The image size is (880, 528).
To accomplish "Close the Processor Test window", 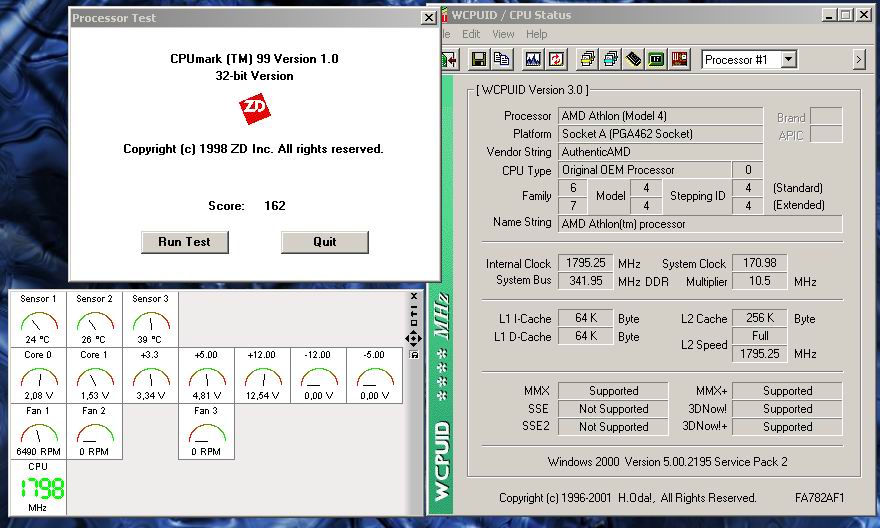I will (x=428, y=18).
